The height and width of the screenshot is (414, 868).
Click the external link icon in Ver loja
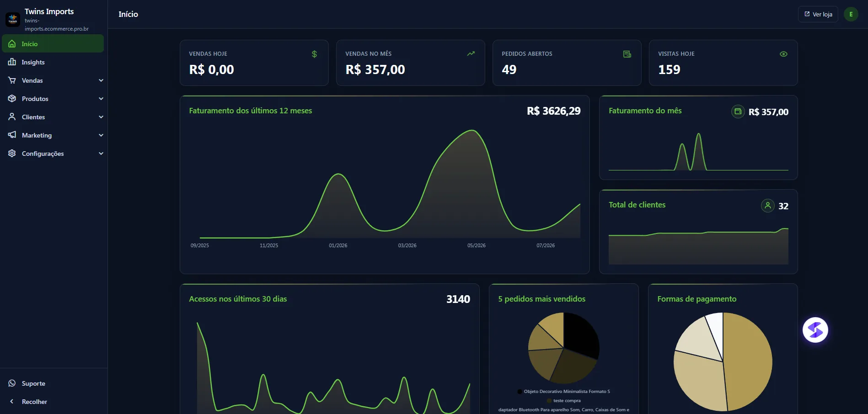tap(807, 14)
